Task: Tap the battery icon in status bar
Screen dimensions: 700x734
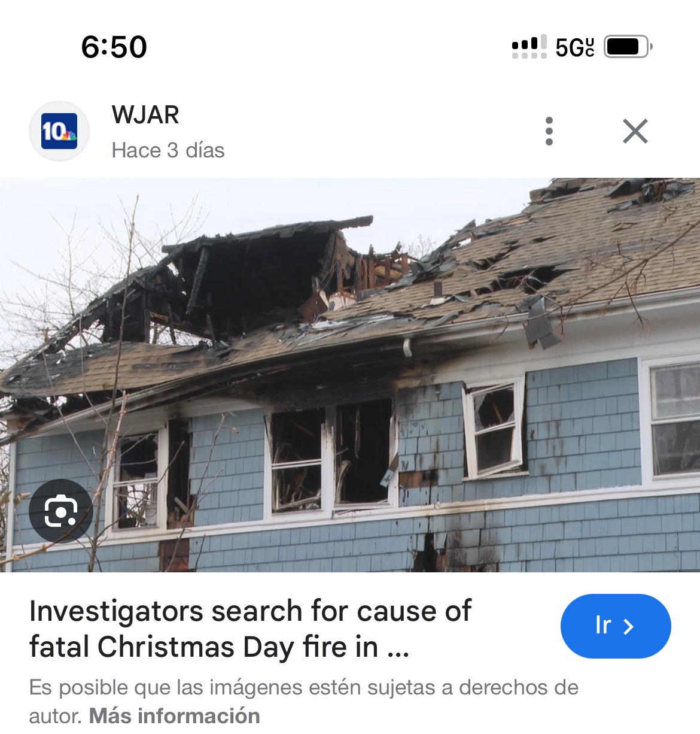Action: tap(628, 46)
